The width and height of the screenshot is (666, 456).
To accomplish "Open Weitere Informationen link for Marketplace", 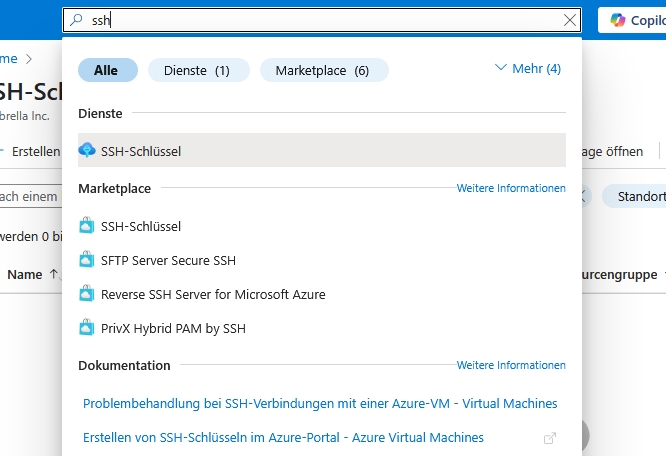I will coord(511,188).
